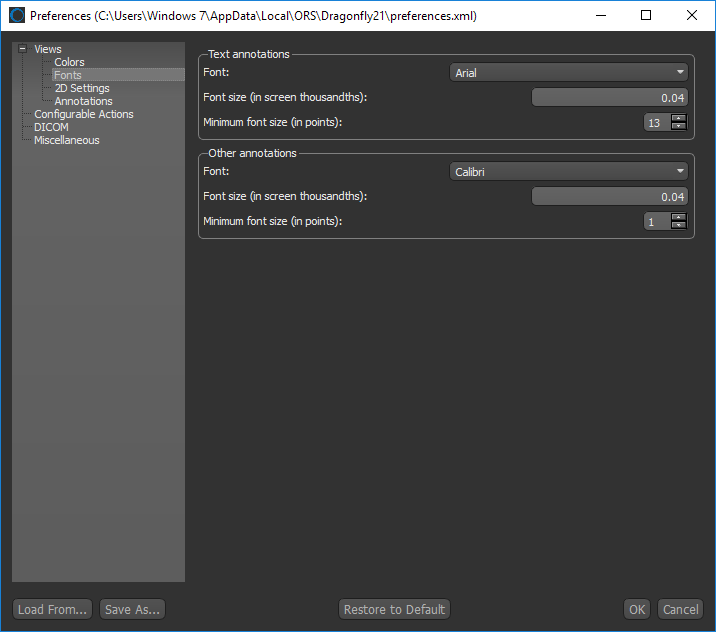Increase Text annotations minimum font size
716x632 pixels.
pos(679,118)
